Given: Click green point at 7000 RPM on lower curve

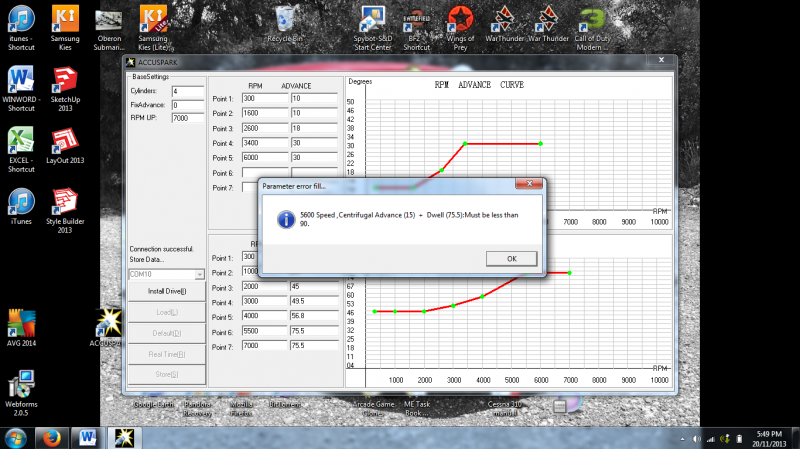Looking at the screenshot, I should 569,273.
